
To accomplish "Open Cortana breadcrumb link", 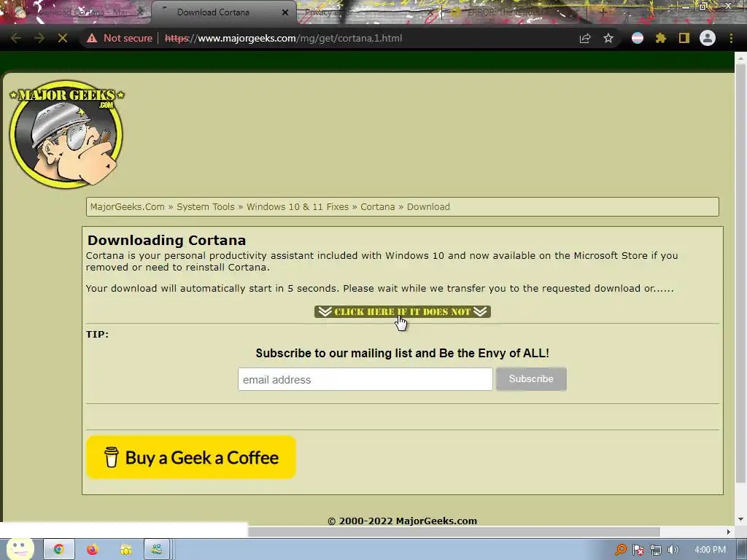I will click(x=377, y=206).
